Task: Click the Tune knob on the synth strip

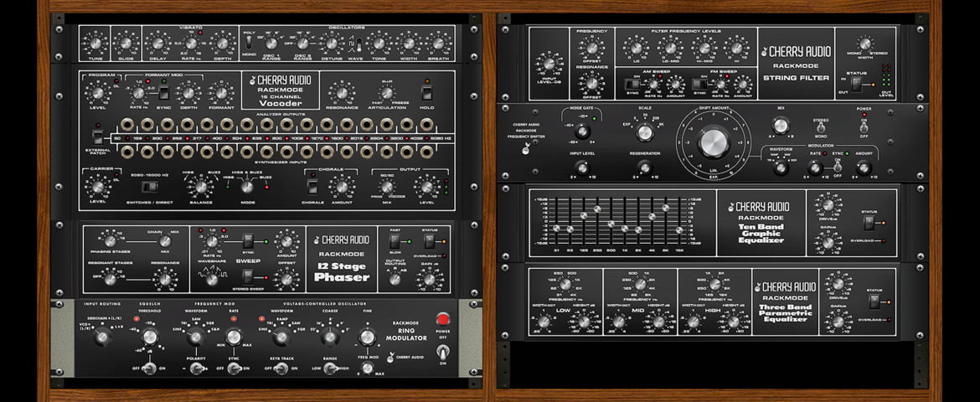Action: coord(95,44)
